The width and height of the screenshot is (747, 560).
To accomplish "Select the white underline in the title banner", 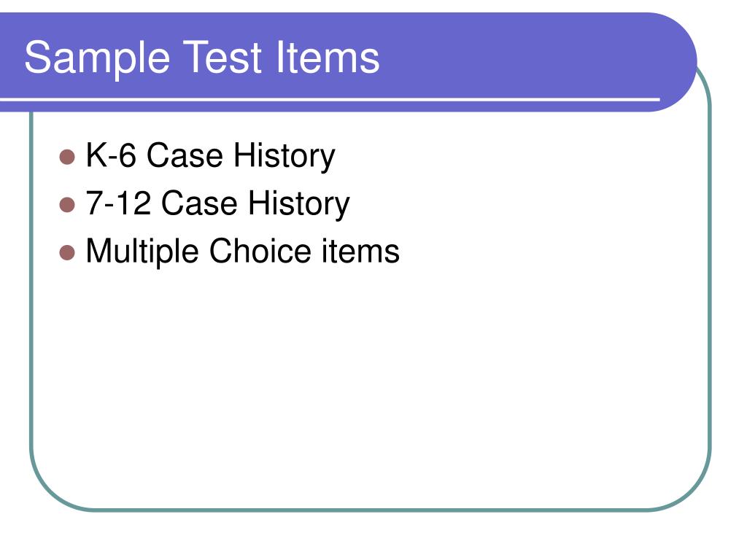I will [x=330, y=99].
